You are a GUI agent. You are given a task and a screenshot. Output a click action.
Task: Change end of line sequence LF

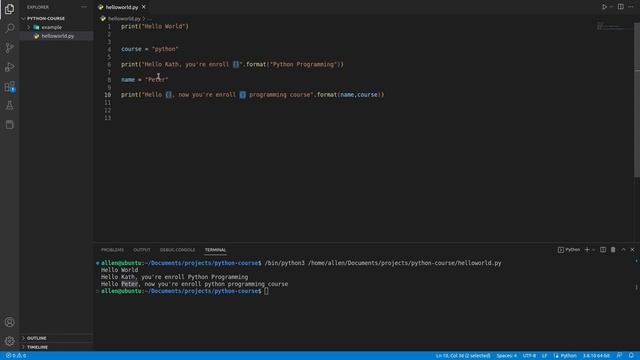click(544, 356)
